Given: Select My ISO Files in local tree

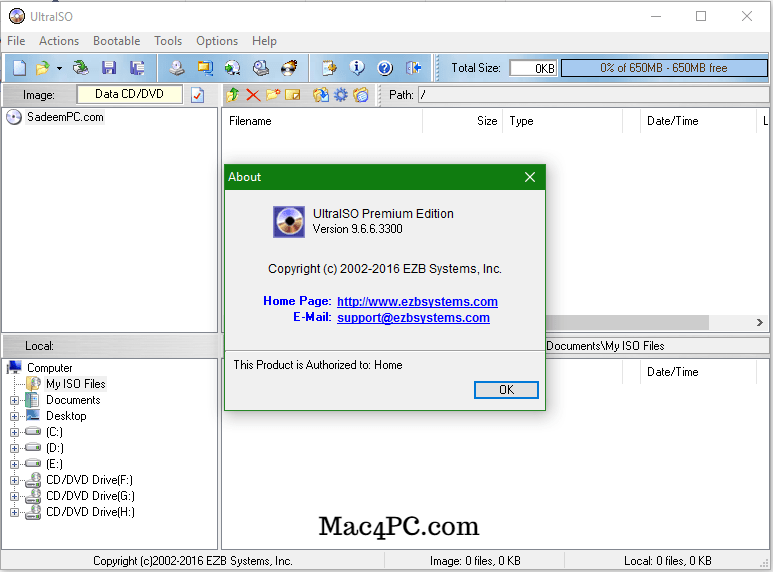Looking at the screenshot, I should pyautogui.click(x=75, y=384).
